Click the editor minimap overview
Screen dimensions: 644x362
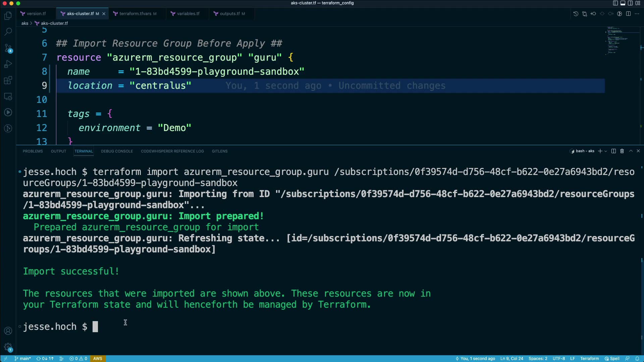point(617,40)
